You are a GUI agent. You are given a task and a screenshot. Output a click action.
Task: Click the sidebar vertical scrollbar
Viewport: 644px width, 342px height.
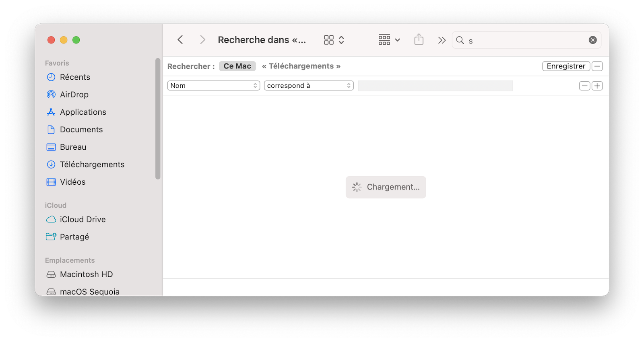coord(158,119)
